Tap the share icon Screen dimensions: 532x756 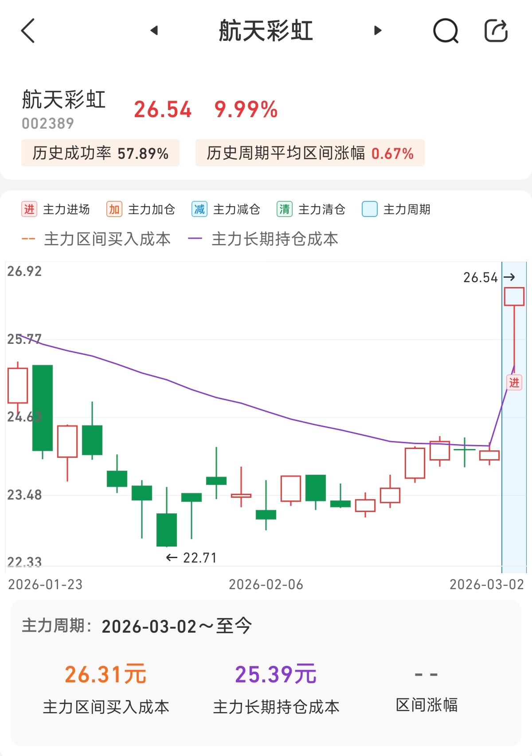[x=496, y=31]
